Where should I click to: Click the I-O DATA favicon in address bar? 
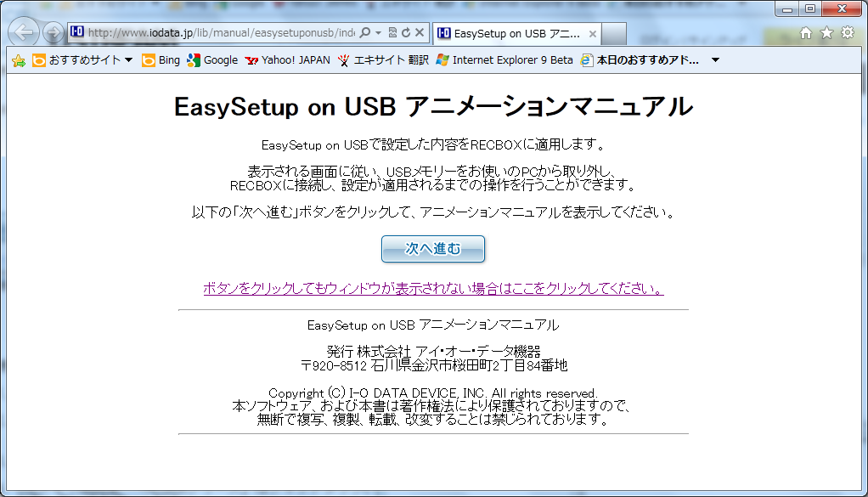pyautogui.click(x=77, y=31)
